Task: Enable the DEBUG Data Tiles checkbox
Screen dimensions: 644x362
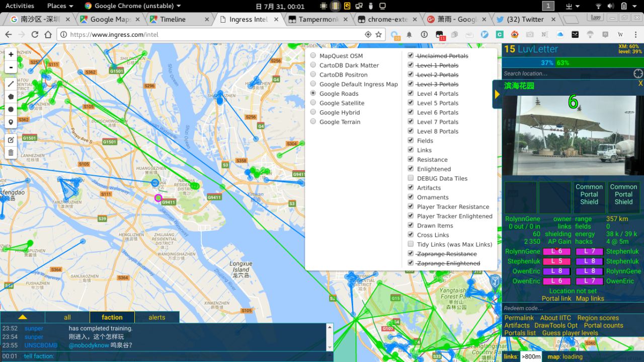Action: (411, 178)
